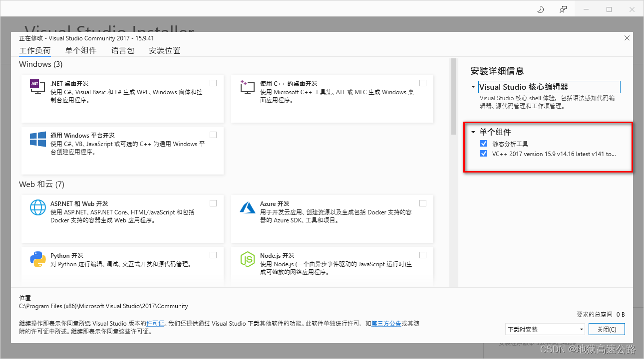Tick the Node.js 开发 workload checkbox
The height and width of the screenshot is (359, 644).
click(423, 255)
